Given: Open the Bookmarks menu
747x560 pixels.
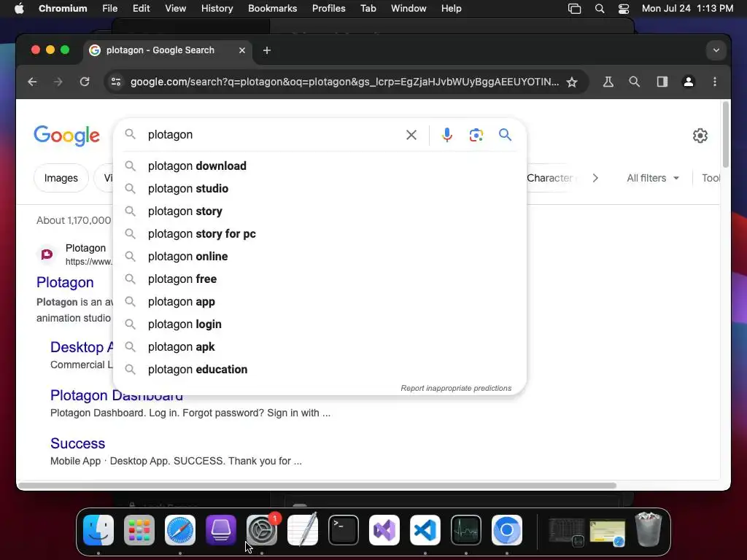Looking at the screenshot, I should (x=273, y=9).
